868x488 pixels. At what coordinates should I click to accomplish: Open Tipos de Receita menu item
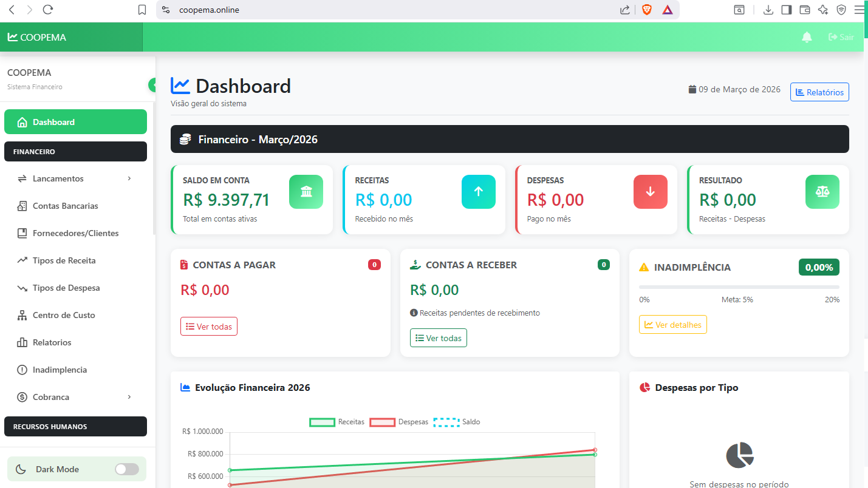75,260
